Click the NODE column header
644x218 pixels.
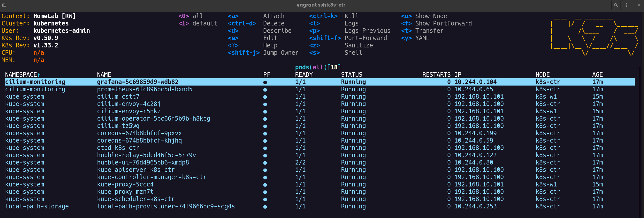(543, 75)
